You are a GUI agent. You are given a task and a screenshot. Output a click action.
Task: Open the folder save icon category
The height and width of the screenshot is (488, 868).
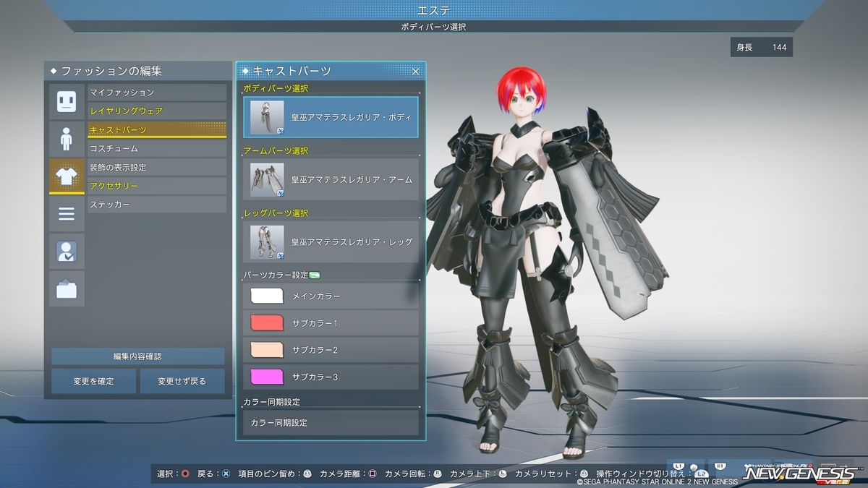click(x=67, y=289)
